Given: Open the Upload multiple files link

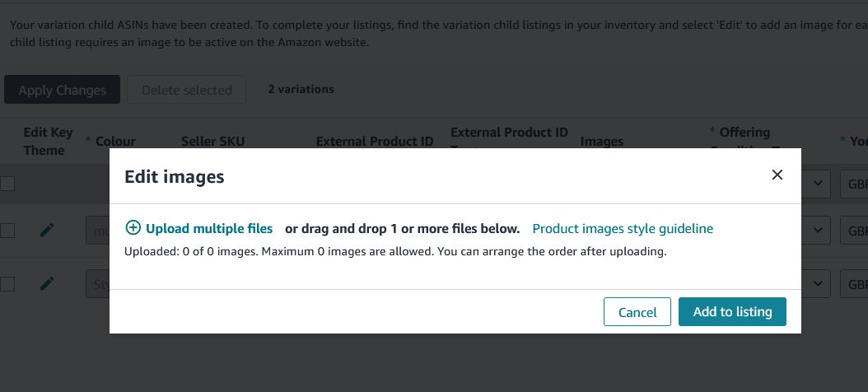Looking at the screenshot, I should pyautogui.click(x=209, y=228).
